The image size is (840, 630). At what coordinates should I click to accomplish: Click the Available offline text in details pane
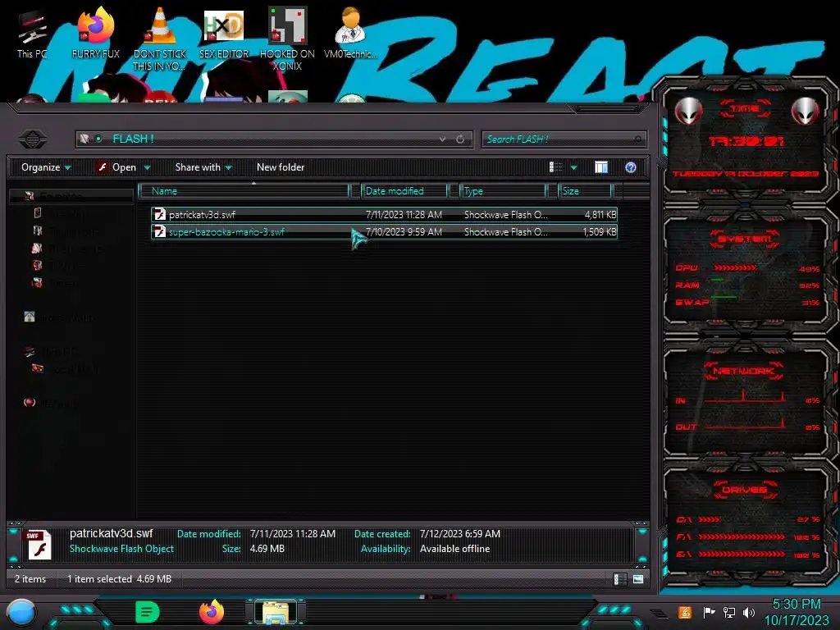pyautogui.click(x=454, y=549)
